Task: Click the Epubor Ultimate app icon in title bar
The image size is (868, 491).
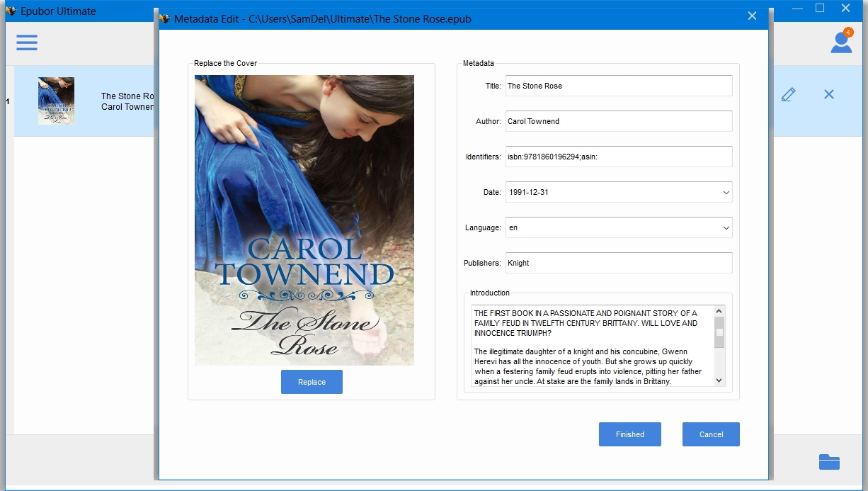Action: point(11,11)
